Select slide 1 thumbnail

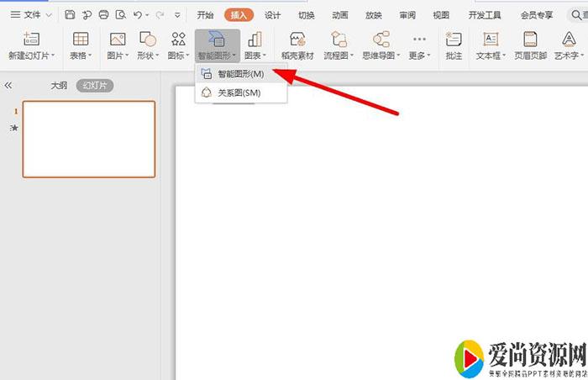pyautogui.click(x=89, y=139)
